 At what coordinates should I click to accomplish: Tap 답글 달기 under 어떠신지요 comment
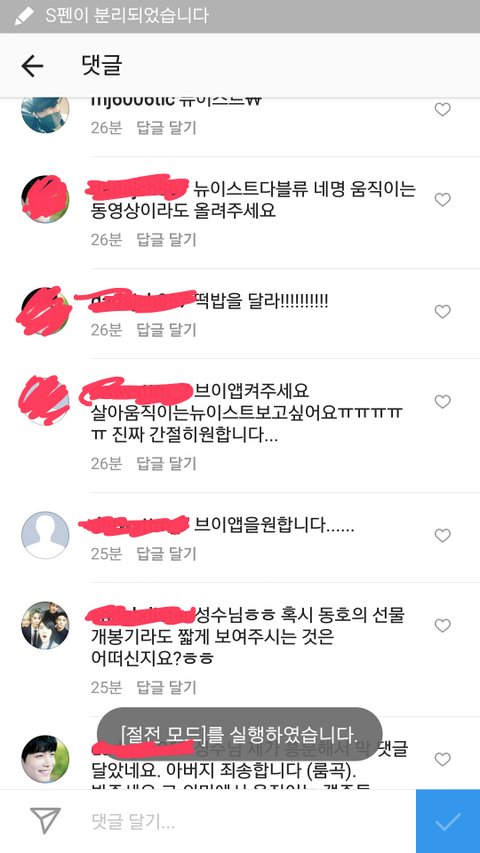166,688
